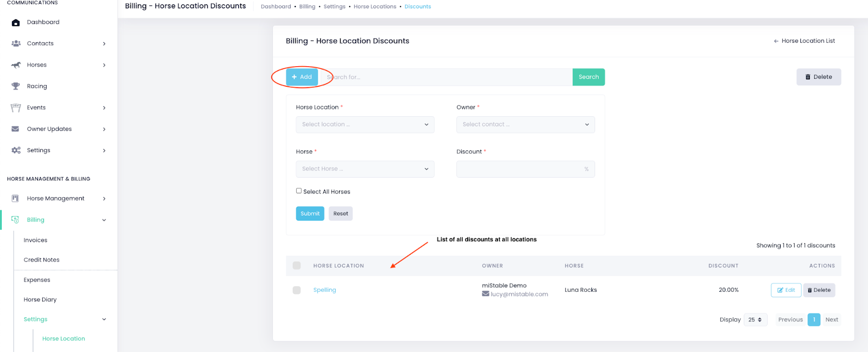Open Credit Notes in the Billing menu
868x352 pixels.
41,260
